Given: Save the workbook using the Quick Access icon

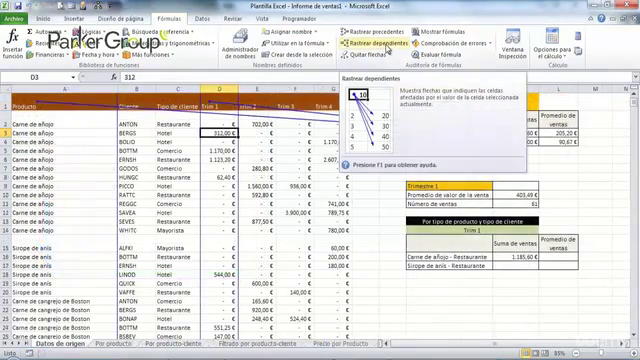Looking at the screenshot, I should point(18,6).
